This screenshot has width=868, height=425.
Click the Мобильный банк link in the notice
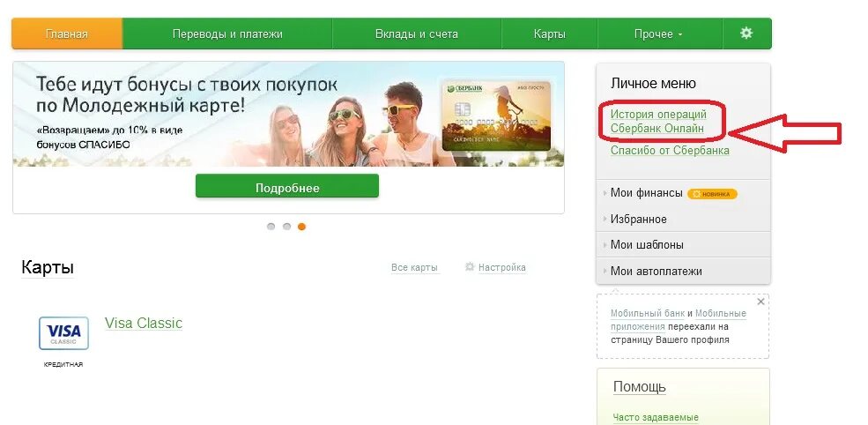click(647, 313)
